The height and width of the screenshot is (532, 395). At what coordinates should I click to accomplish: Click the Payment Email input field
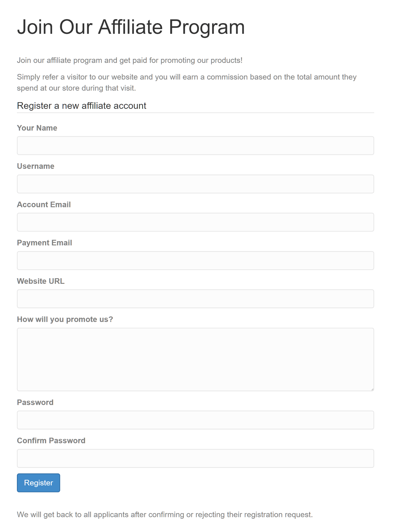195,260
